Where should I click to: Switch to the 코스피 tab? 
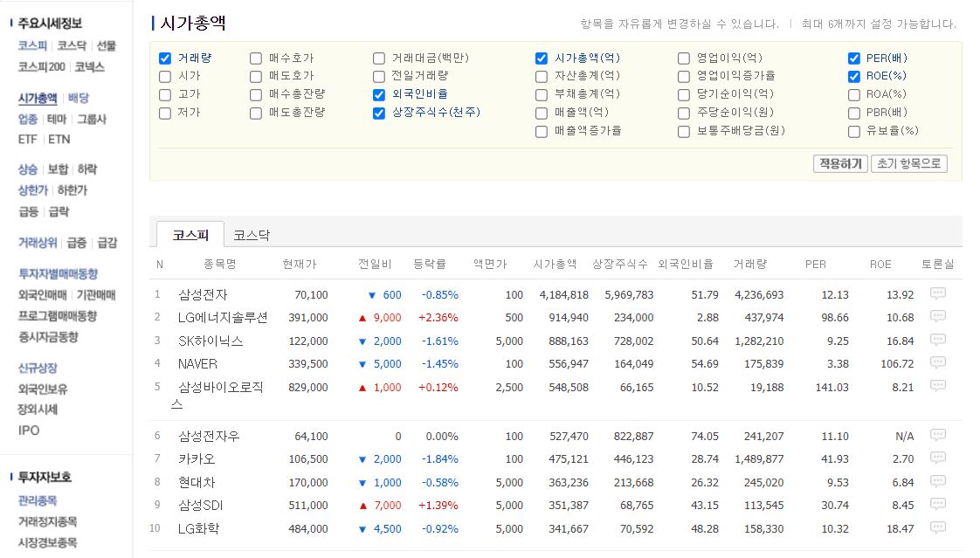190,235
